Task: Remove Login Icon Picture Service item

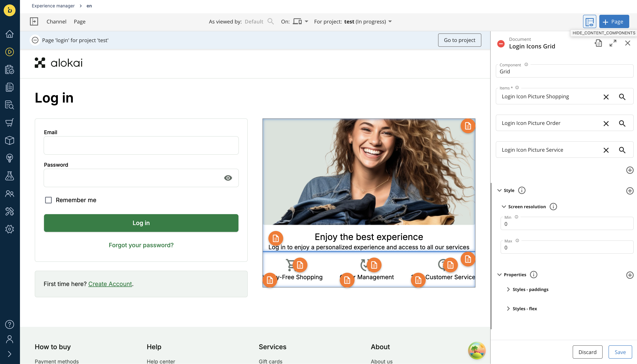Action: coord(606,150)
